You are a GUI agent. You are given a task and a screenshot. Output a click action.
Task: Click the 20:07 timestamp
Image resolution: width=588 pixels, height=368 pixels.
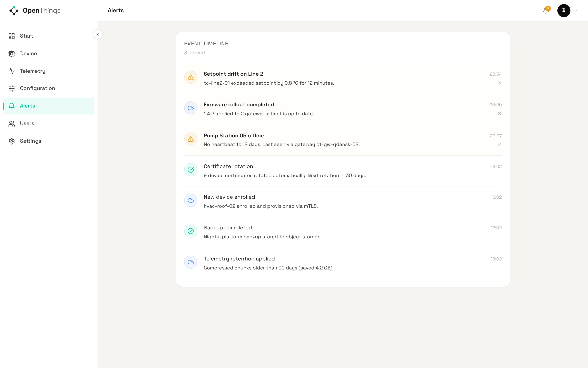pyautogui.click(x=496, y=136)
